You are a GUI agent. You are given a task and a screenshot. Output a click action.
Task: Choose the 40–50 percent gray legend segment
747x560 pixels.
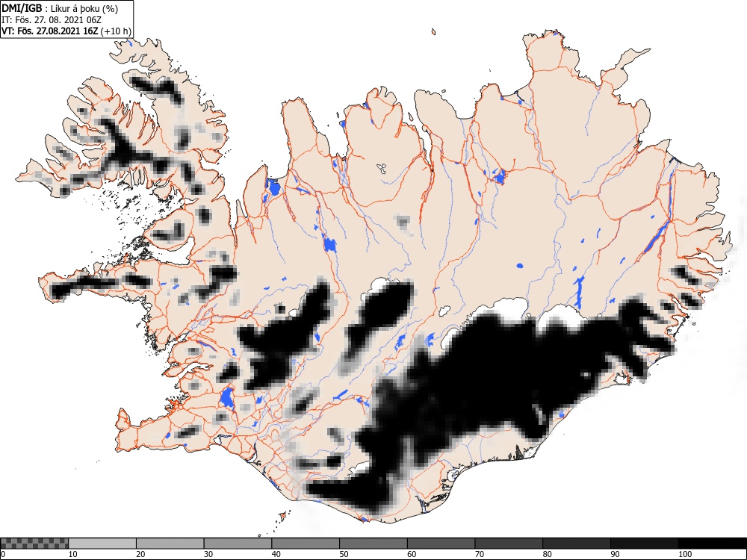pyautogui.click(x=306, y=544)
